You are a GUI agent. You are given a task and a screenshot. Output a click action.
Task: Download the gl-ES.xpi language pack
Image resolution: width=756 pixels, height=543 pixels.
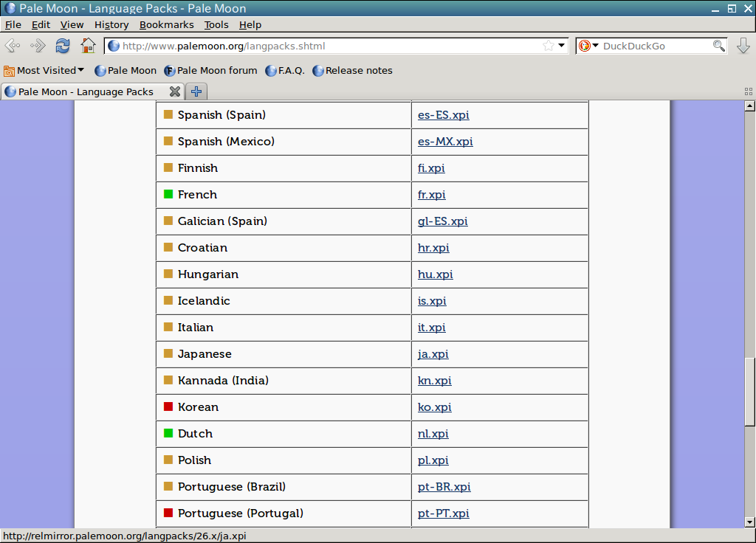click(443, 221)
